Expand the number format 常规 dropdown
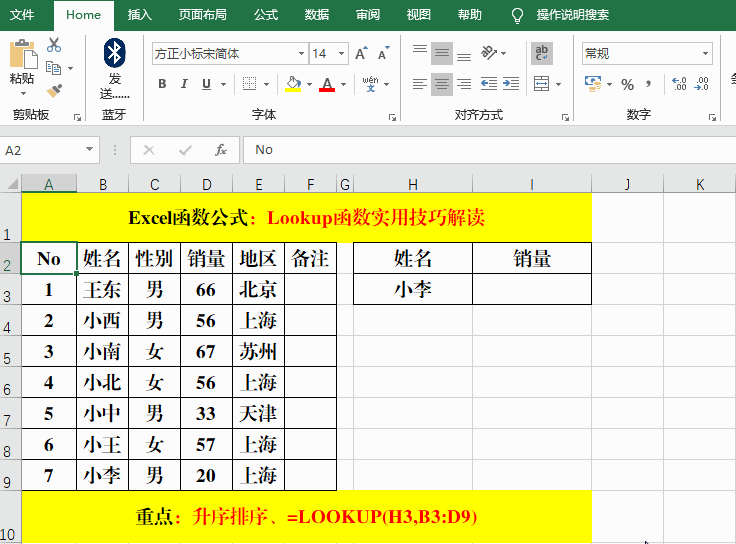 coord(705,54)
